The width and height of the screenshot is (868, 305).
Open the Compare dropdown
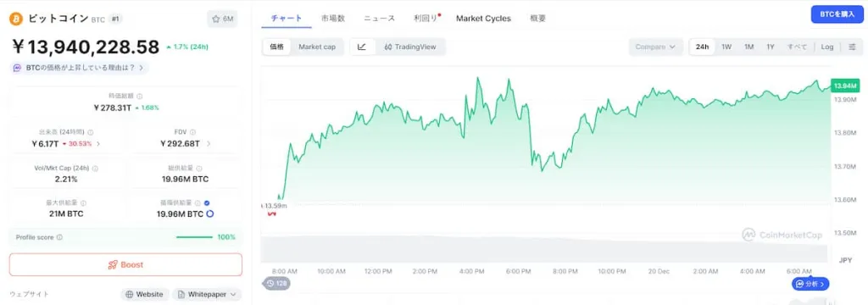pyautogui.click(x=655, y=47)
